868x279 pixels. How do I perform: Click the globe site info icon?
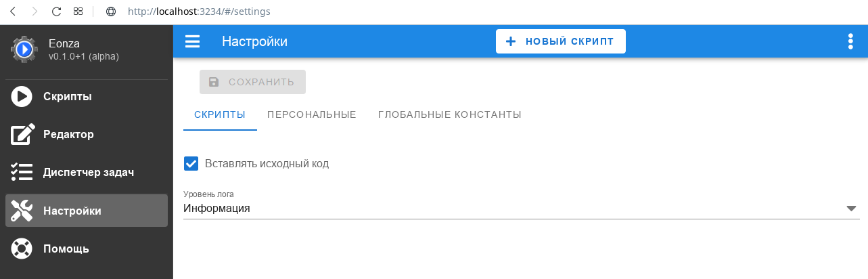pyautogui.click(x=112, y=12)
